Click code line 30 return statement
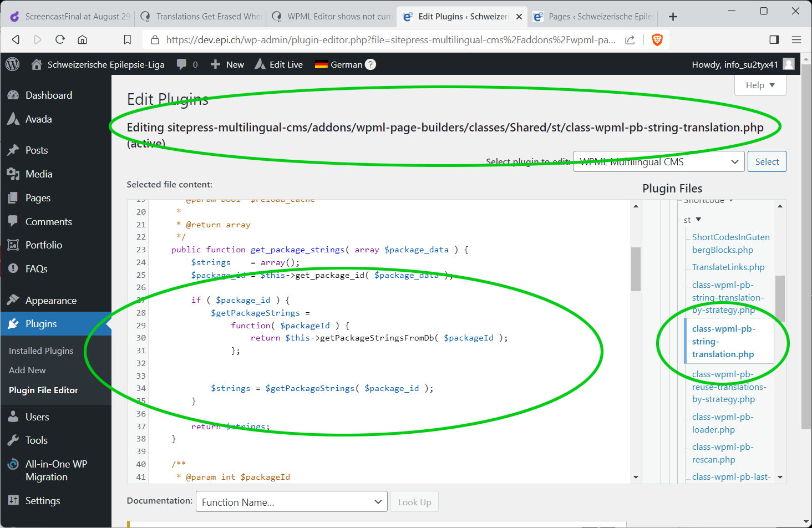This screenshot has width=812, height=528. [379, 338]
